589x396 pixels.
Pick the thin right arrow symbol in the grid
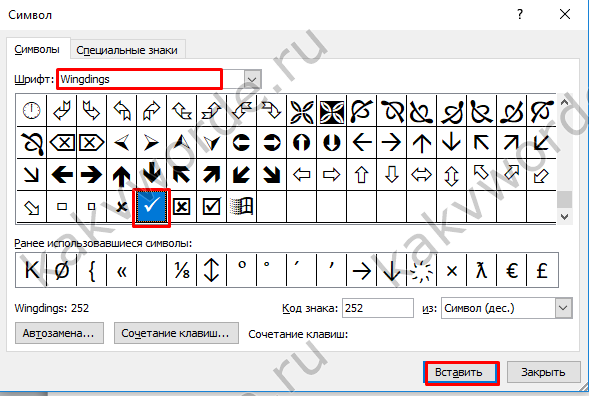392,143
